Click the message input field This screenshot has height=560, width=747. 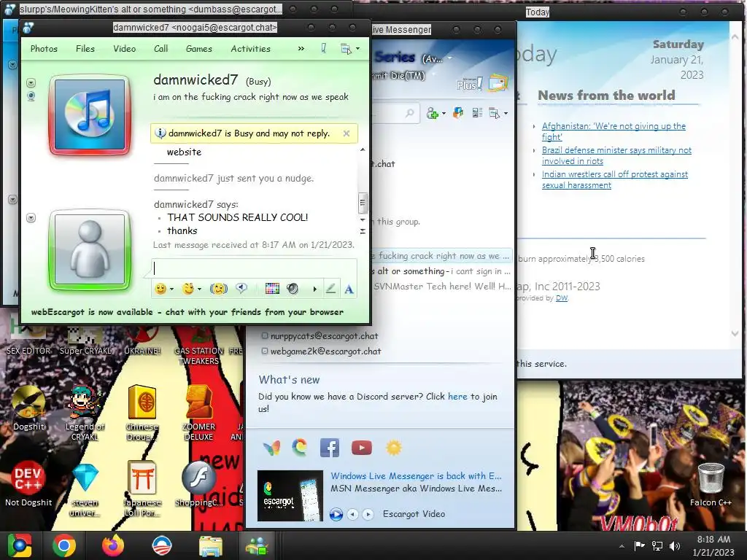254,269
